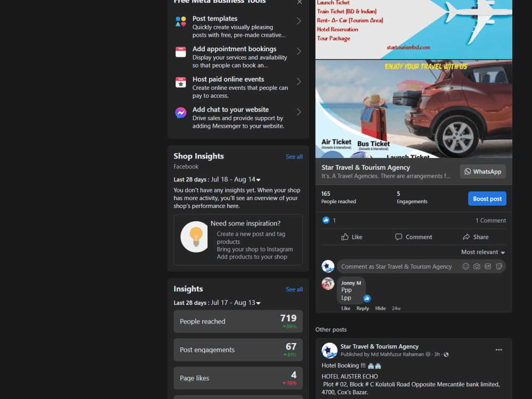532x399 pixels.
Task: Click the speech bubble Comment icon
Action: pyautogui.click(x=398, y=237)
